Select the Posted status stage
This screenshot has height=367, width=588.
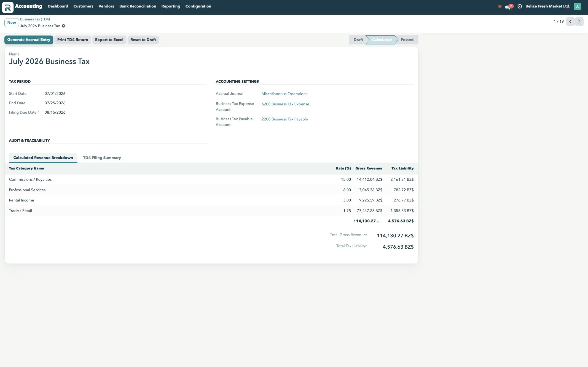407,40
